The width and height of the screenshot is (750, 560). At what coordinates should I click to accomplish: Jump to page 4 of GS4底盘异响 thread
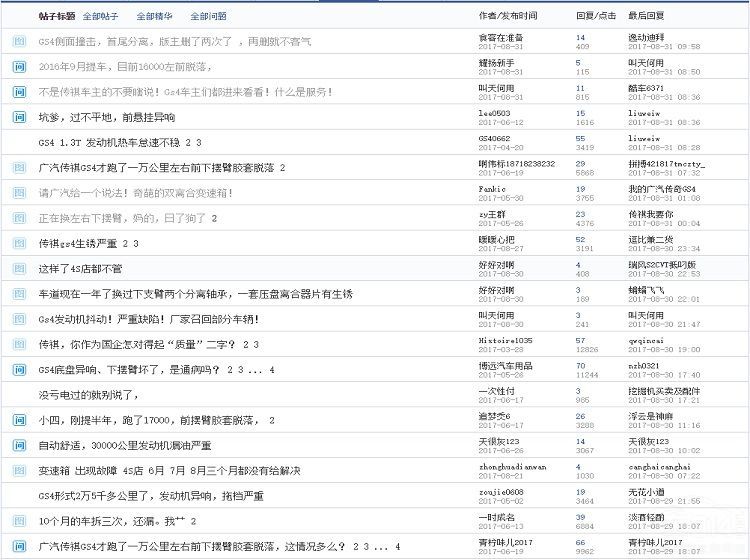273,370
